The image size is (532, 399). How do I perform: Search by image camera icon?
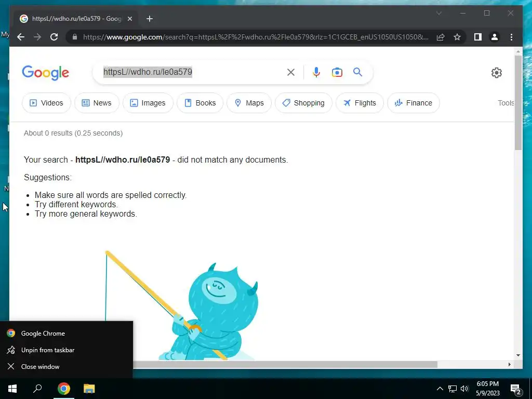point(337,72)
